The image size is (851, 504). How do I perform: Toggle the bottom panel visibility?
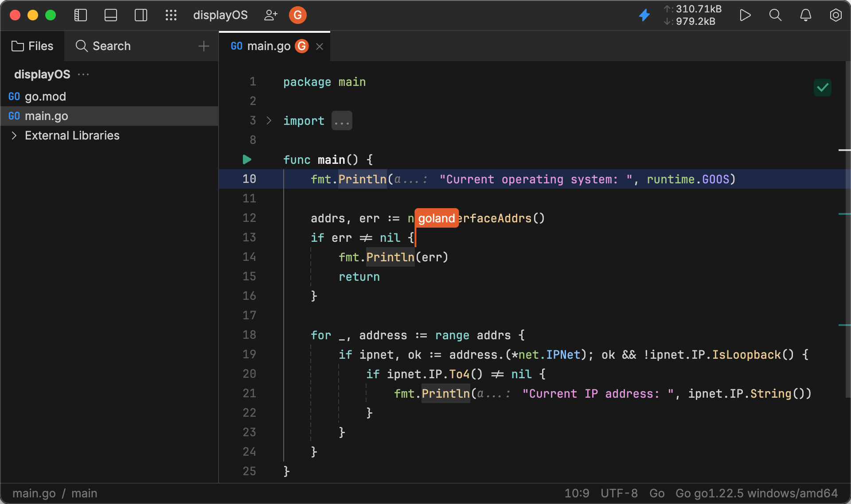(111, 15)
